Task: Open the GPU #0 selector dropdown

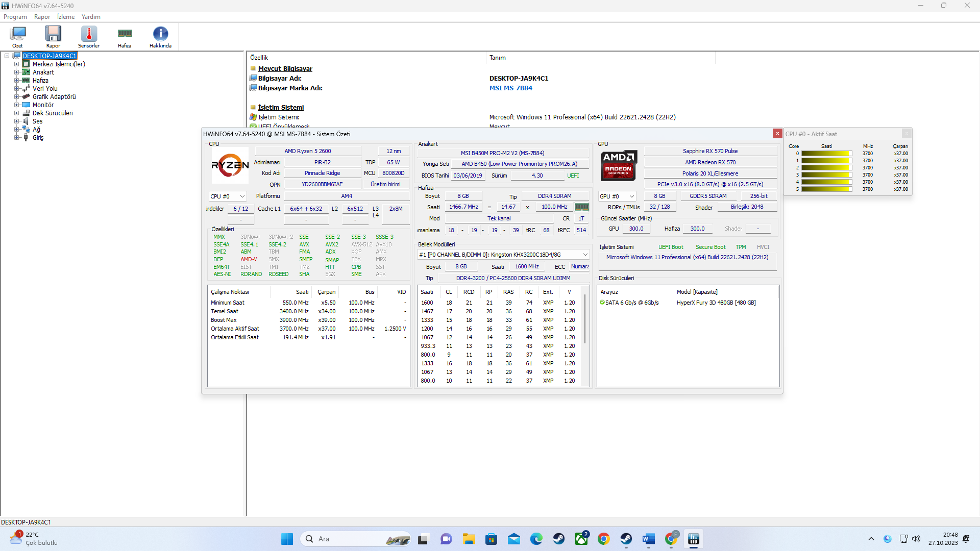Action: click(x=617, y=196)
